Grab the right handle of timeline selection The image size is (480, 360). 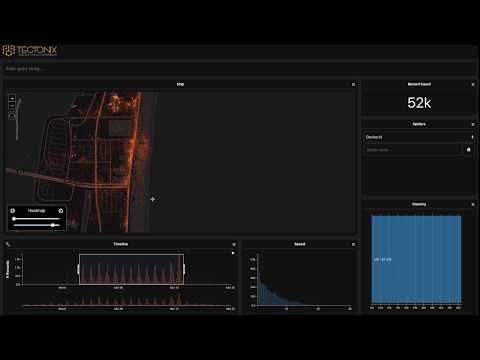click(184, 269)
